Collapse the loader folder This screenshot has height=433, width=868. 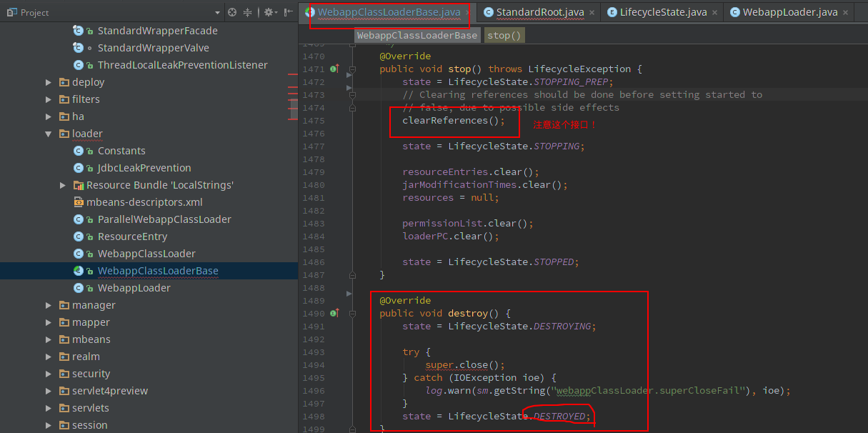(x=49, y=134)
